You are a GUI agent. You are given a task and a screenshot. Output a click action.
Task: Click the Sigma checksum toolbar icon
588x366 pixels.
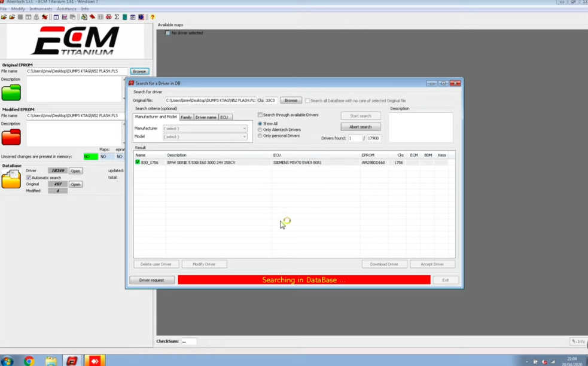tap(117, 17)
